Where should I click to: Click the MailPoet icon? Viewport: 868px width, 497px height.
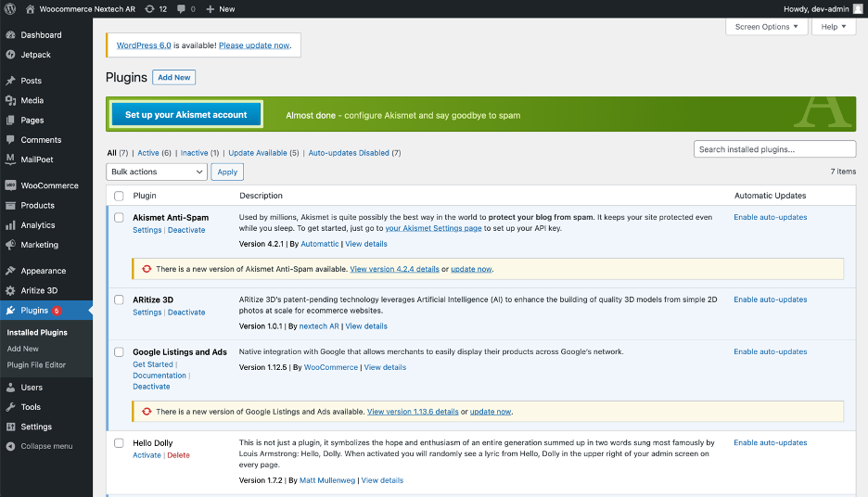(x=10, y=159)
